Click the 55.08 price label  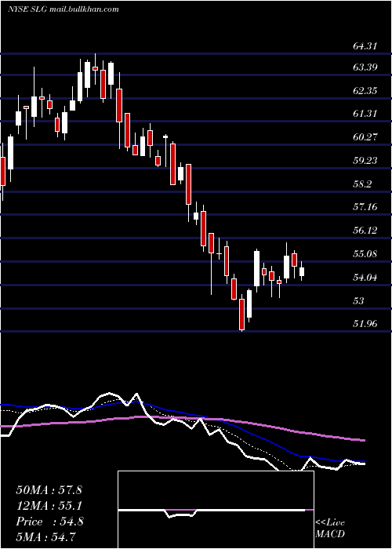(x=365, y=254)
